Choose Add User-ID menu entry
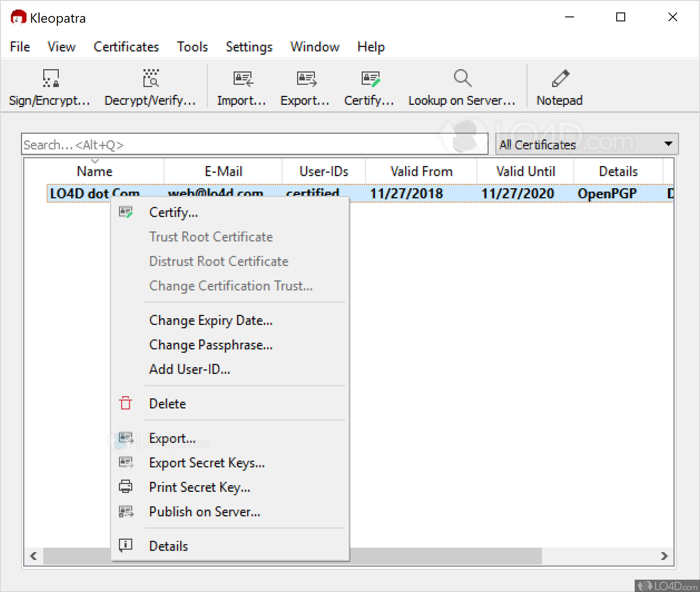This screenshot has width=700, height=592. coord(190,369)
